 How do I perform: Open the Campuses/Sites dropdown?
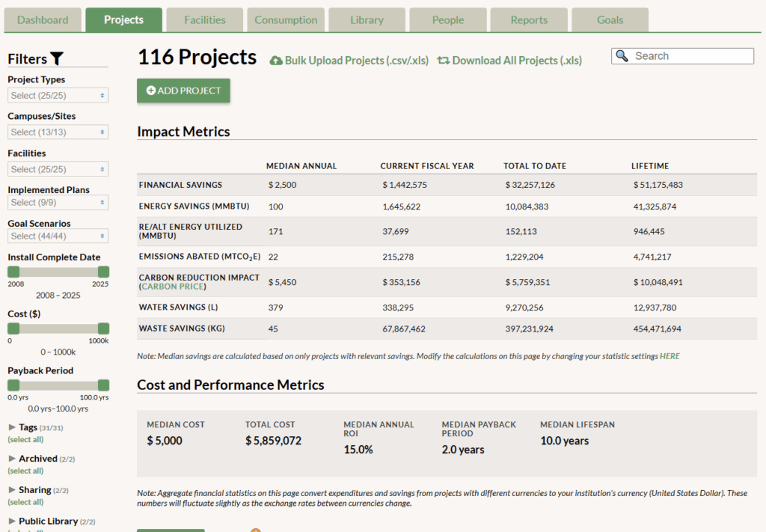(58, 132)
